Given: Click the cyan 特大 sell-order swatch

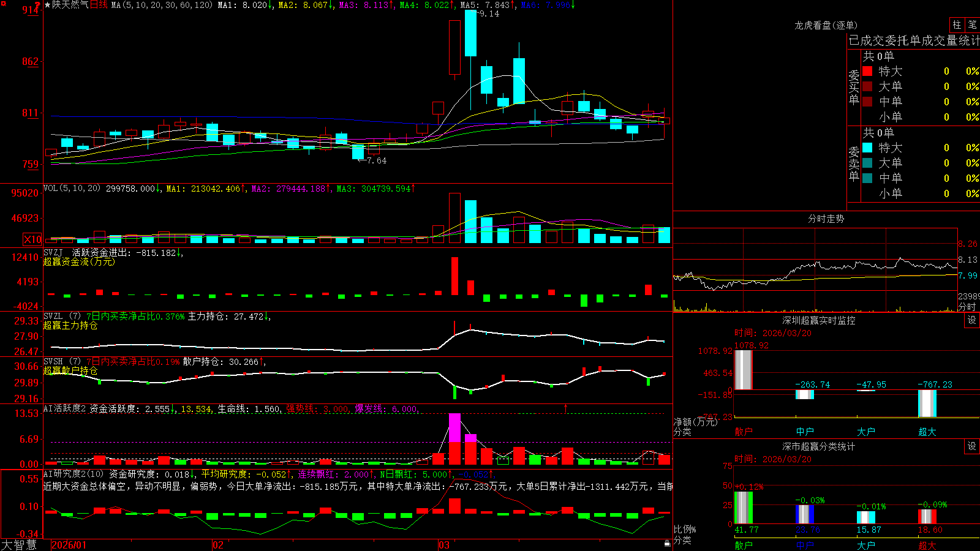Looking at the screenshot, I should coord(867,148).
